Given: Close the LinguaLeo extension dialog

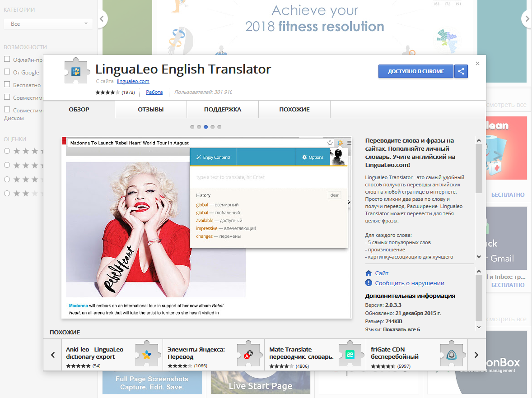Looking at the screenshot, I should tap(477, 63).
